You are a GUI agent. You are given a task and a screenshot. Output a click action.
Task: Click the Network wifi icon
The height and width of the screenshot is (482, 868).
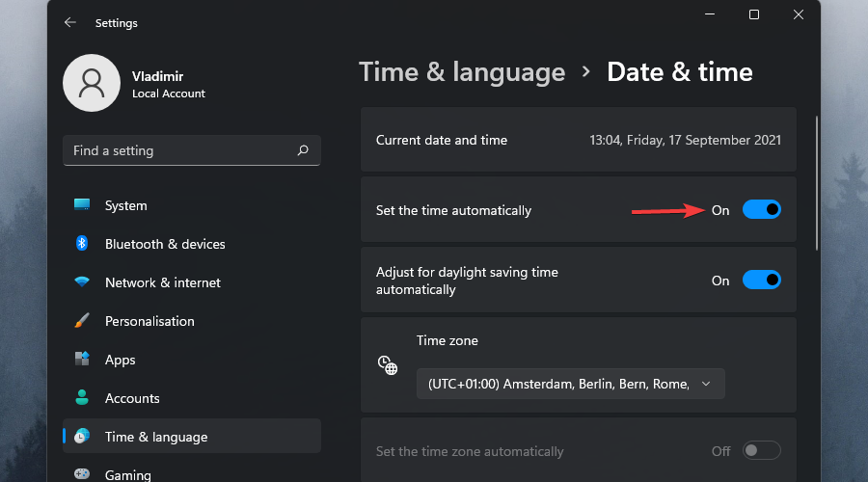pyautogui.click(x=82, y=282)
